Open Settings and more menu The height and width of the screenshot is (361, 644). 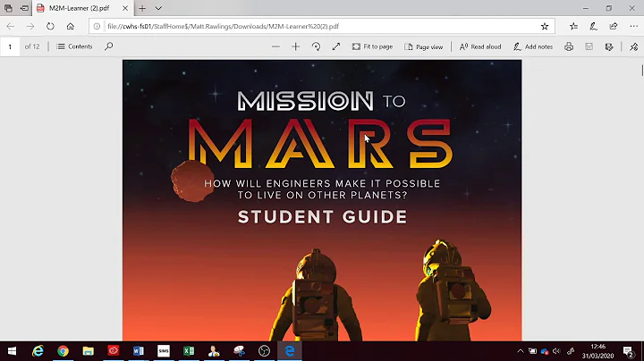pos(633,26)
